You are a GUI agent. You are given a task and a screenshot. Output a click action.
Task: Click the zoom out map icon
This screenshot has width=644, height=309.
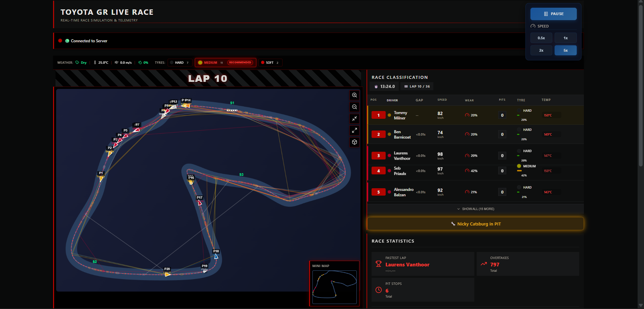point(354,107)
